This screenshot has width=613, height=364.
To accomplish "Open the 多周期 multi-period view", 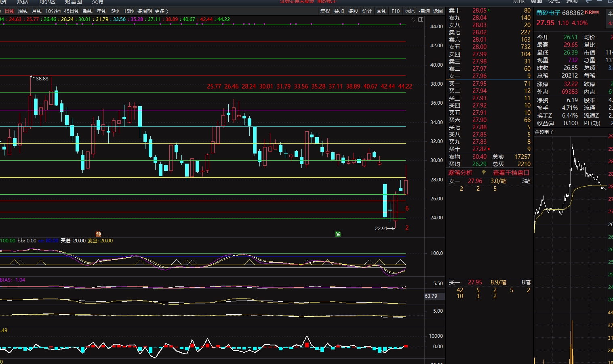I will point(145,11).
